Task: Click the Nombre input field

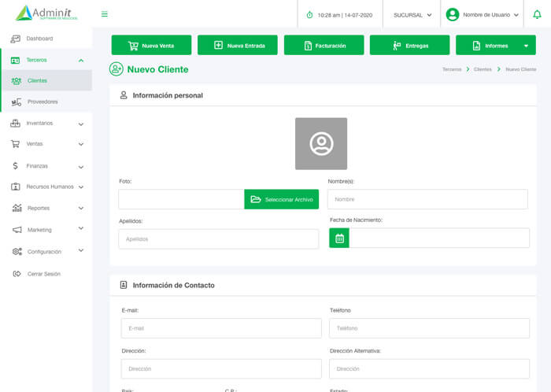Action: pos(427,199)
